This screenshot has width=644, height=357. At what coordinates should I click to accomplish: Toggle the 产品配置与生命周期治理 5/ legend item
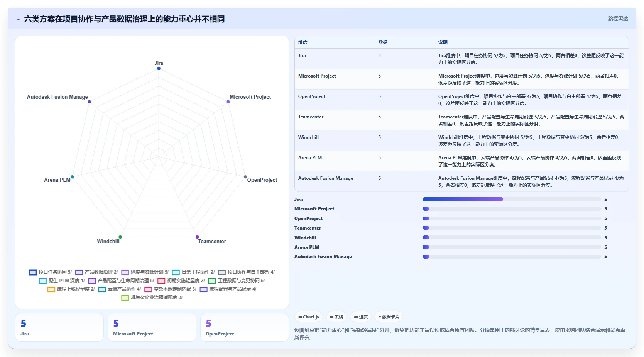click(x=121, y=281)
